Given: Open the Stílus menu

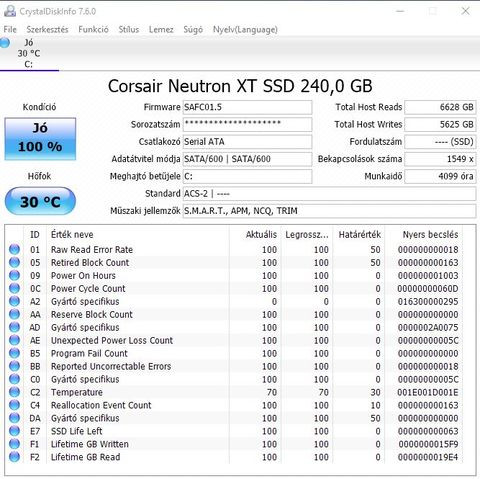Looking at the screenshot, I should click(x=129, y=29).
